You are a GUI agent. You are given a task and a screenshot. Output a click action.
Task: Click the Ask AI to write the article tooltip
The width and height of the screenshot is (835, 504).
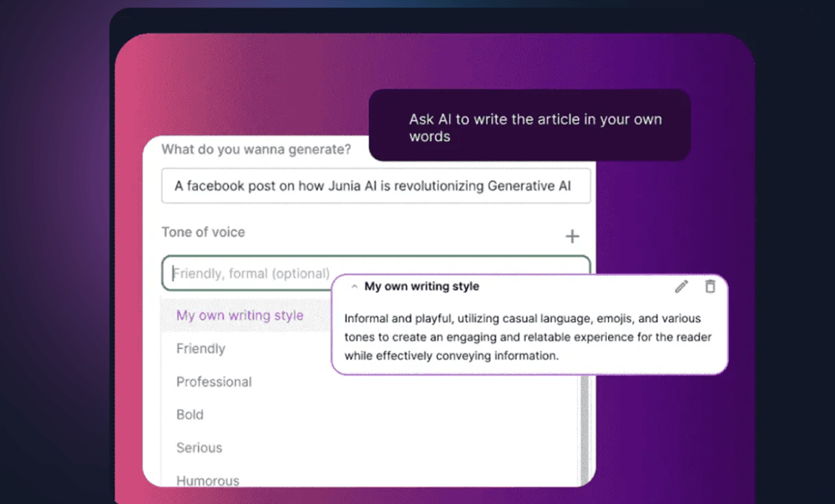[530, 126]
